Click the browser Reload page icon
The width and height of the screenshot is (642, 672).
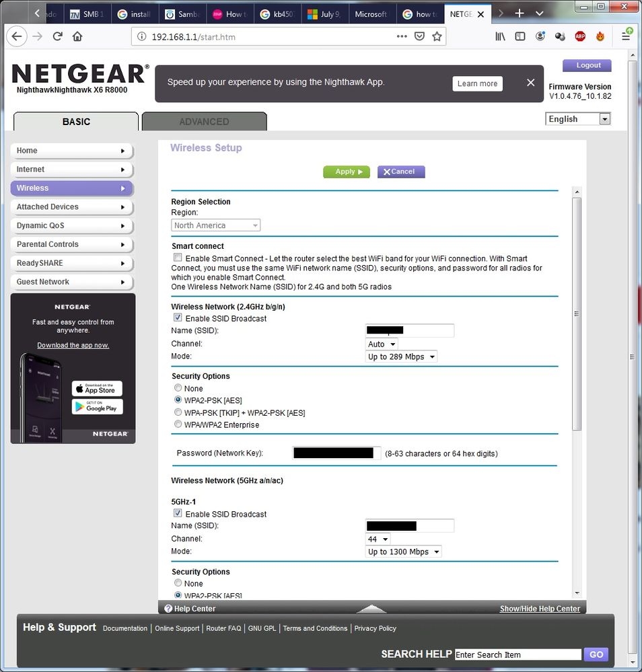[x=58, y=36]
